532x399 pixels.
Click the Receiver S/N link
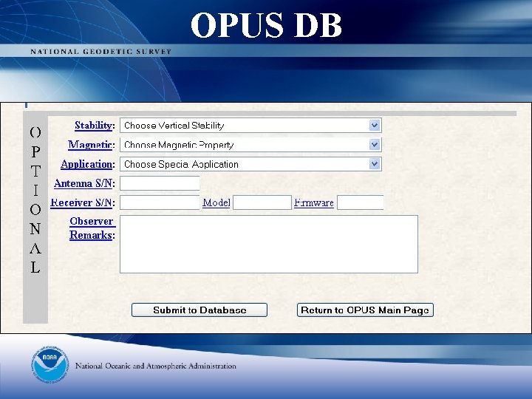pyautogui.click(x=81, y=203)
